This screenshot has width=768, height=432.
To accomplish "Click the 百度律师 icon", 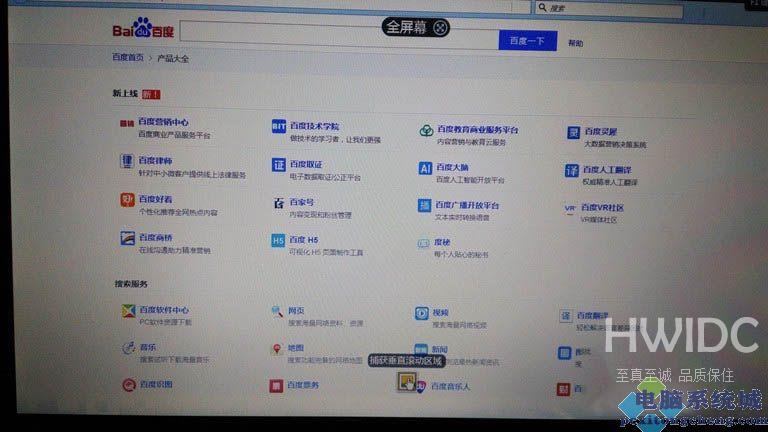I will 127,161.
